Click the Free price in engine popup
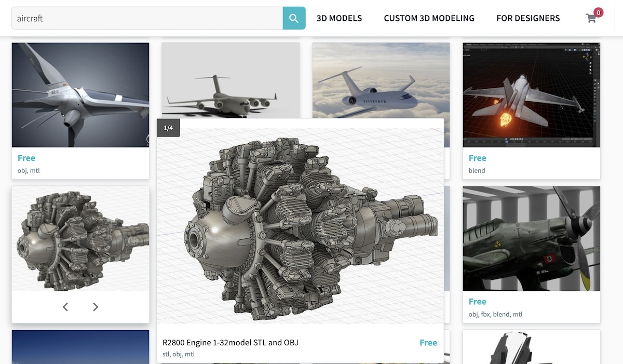Image resolution: width=623 pixels, height=364 pixels. [x=428, y=343]
